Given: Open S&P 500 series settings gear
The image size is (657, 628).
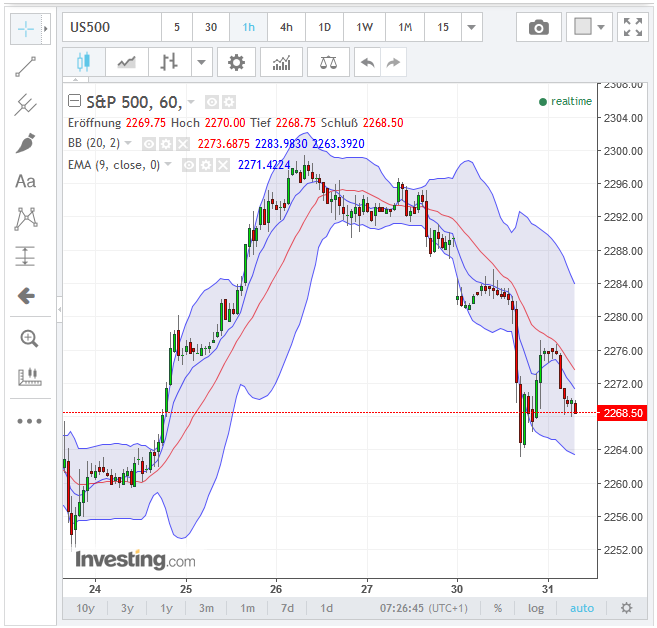Looking at the screenshot, I should tap(229, 102).
